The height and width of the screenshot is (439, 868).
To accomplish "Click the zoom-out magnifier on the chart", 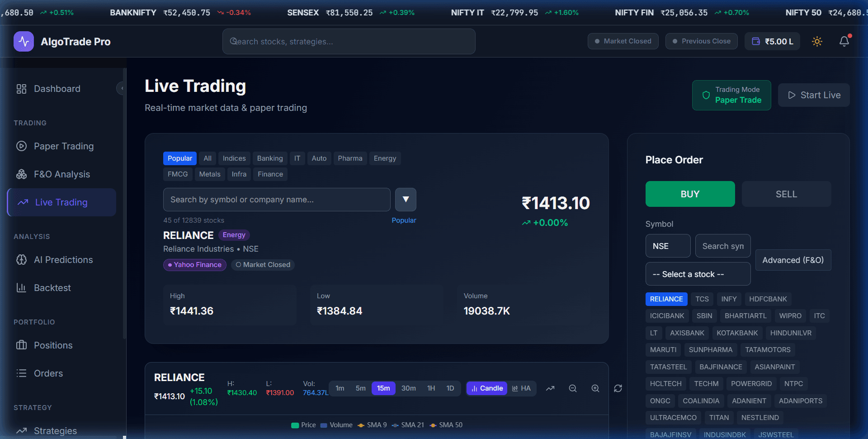I will [x=572, y=388].
